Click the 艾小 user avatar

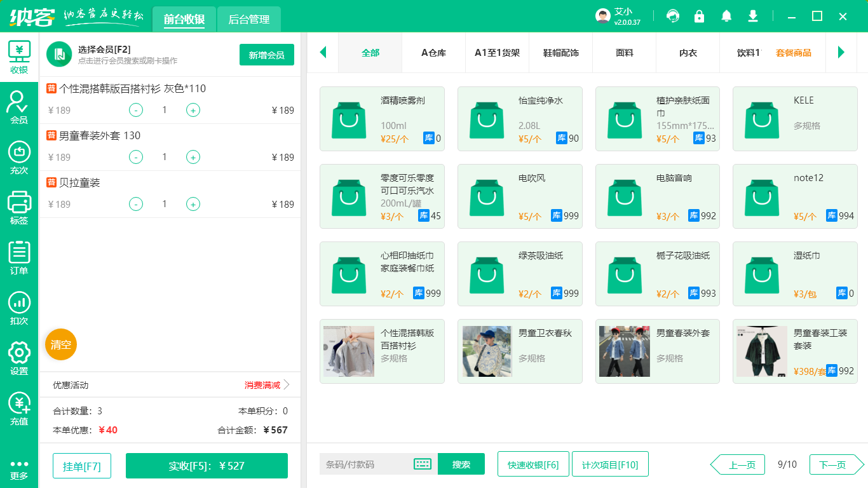click(603, 16)
